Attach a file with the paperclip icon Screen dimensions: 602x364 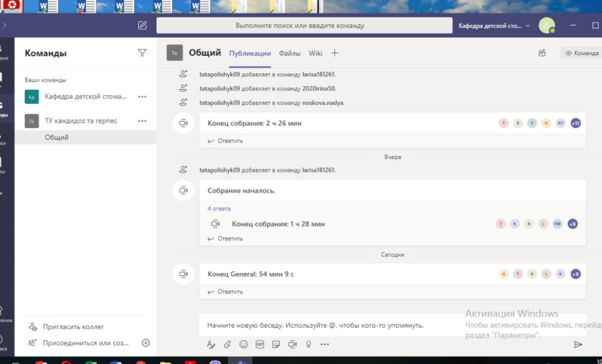(228, 345)
